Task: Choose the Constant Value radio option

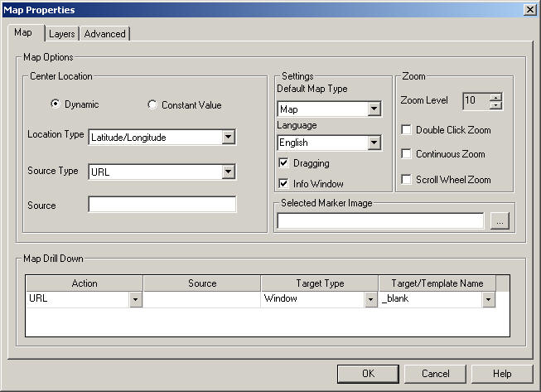Action: coord(152,105)
